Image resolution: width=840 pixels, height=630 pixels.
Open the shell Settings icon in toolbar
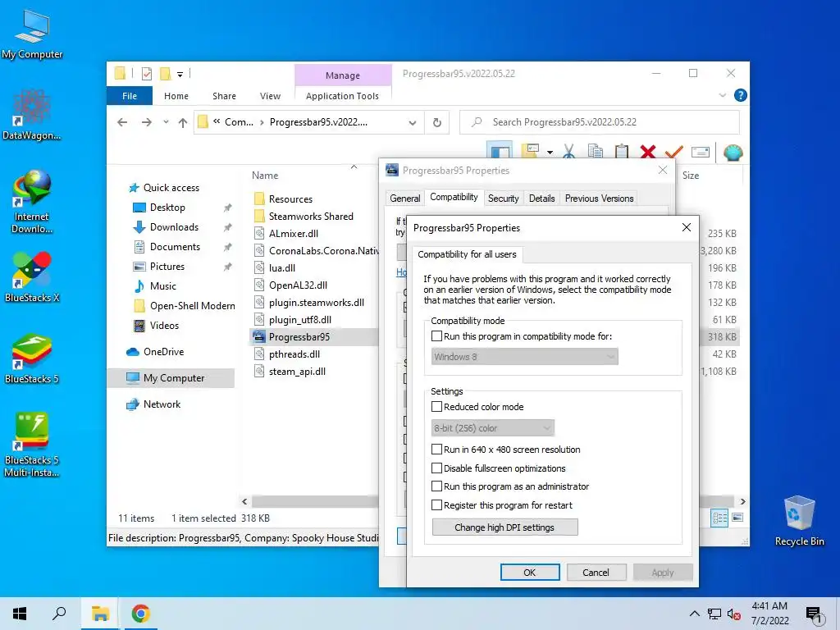pos(733,152)
